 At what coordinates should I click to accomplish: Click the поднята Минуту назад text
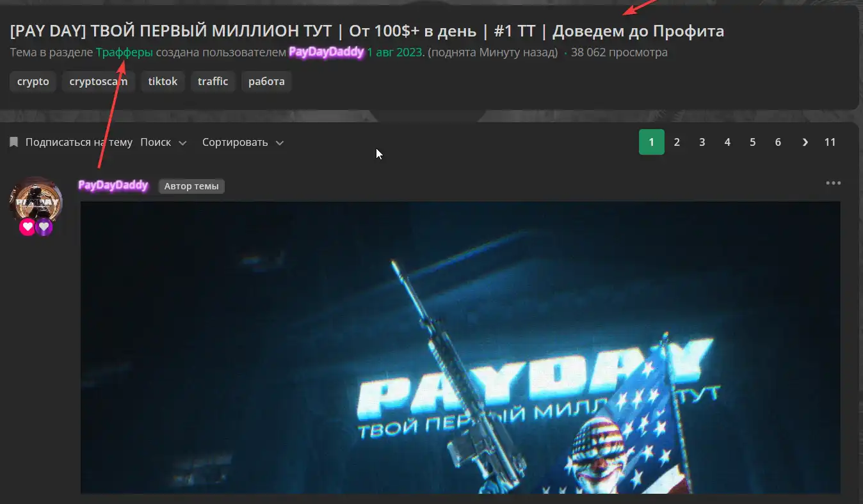(x=492, y=52)
